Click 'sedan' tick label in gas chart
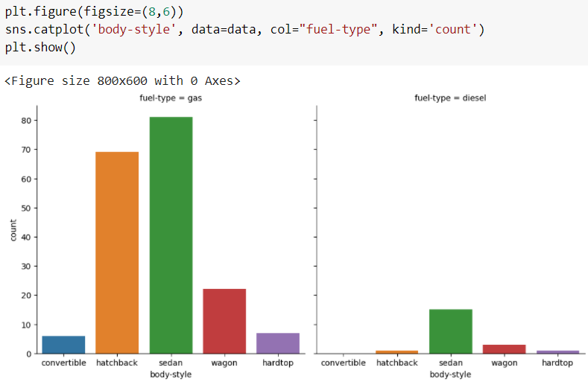 tap(171, 363)
